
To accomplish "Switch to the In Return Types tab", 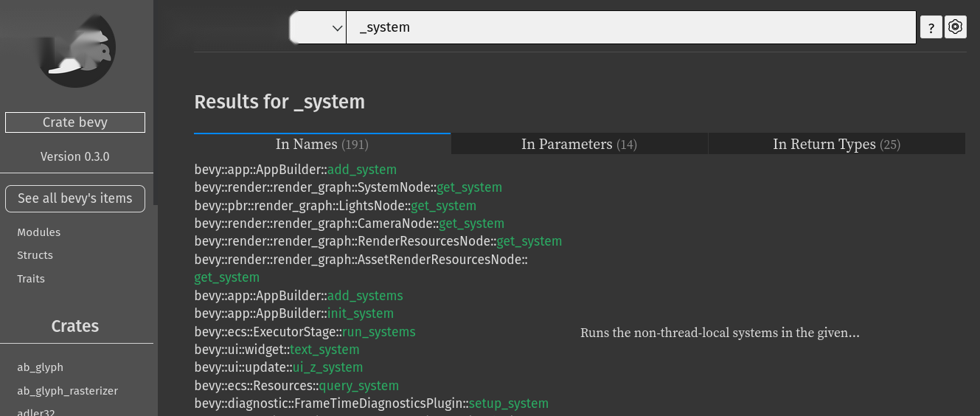I will coord(837,144).
